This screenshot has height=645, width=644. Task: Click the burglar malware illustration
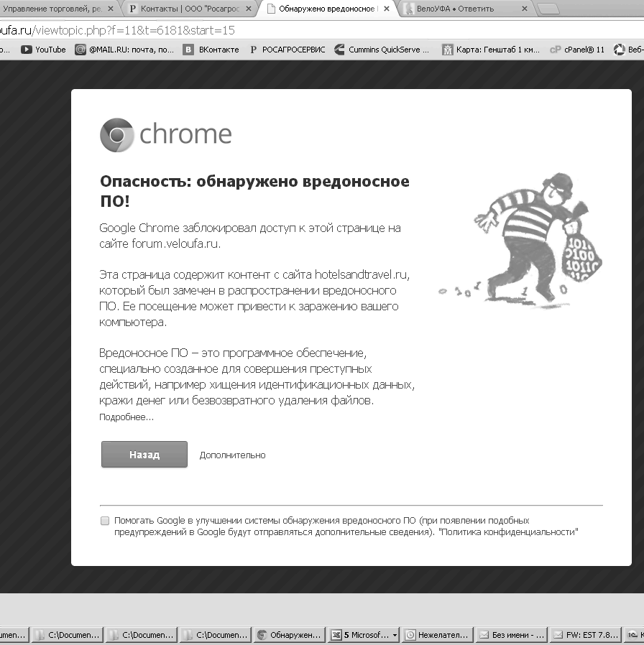pos(520,241)
